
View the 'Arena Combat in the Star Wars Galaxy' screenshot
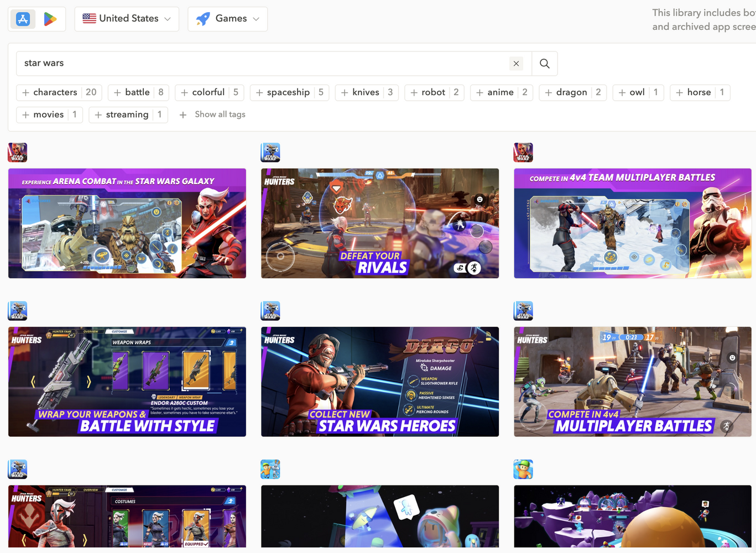coord(127,223)
